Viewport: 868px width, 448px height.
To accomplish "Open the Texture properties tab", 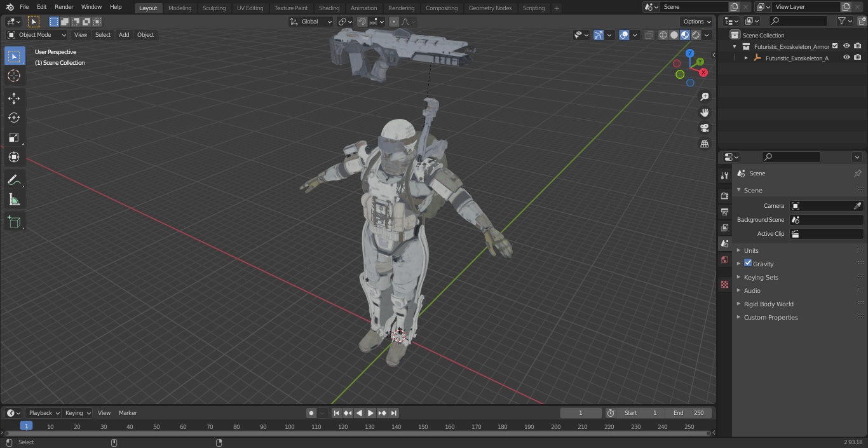I will point(724,284).
